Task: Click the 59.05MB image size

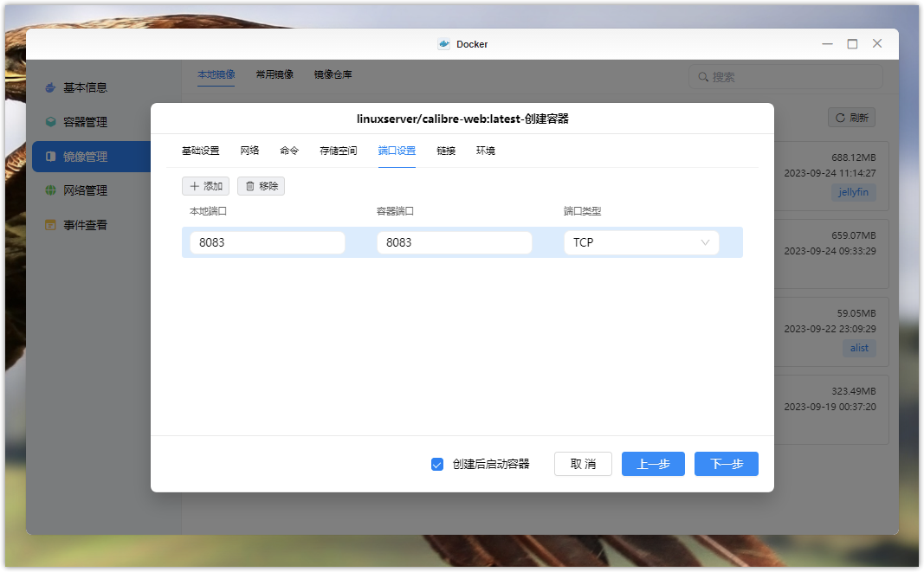Action: (x=856, y=313)
